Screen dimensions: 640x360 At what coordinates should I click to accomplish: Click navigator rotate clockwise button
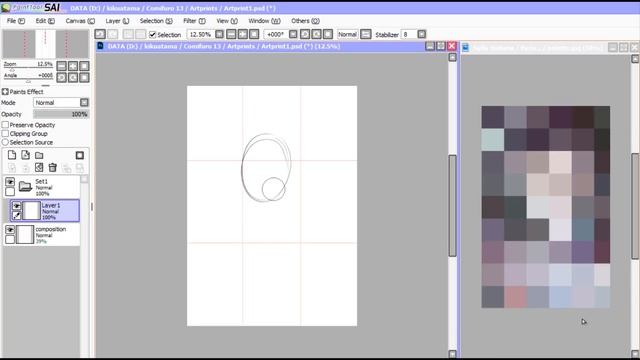pyautogui.click(x=73, y=77)
